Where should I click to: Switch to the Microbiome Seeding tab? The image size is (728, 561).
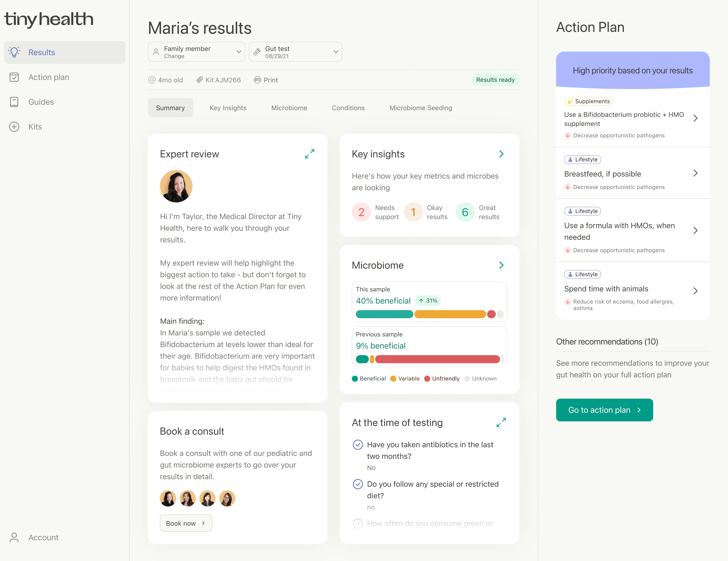click(421, 108)
